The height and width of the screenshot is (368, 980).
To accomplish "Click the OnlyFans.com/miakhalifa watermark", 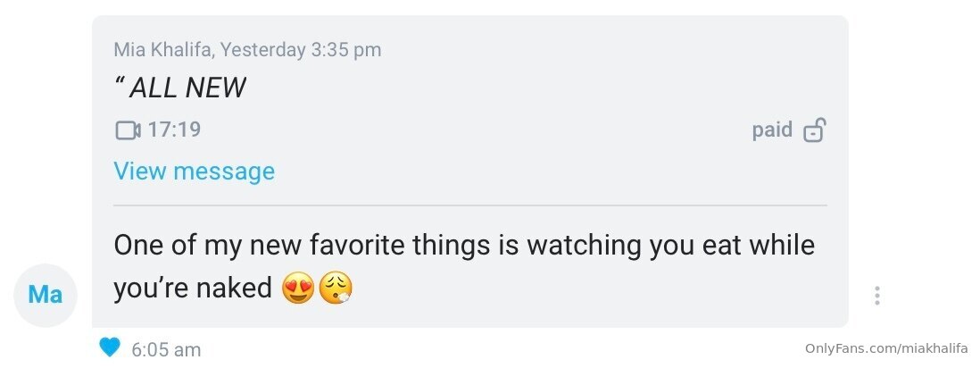I will tap(886, 349).
